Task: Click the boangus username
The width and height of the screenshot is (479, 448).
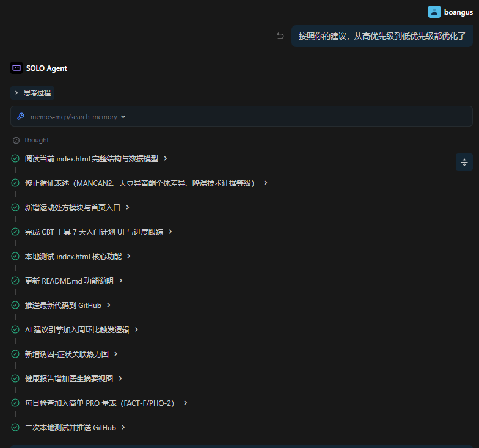Action: [458, 12]
